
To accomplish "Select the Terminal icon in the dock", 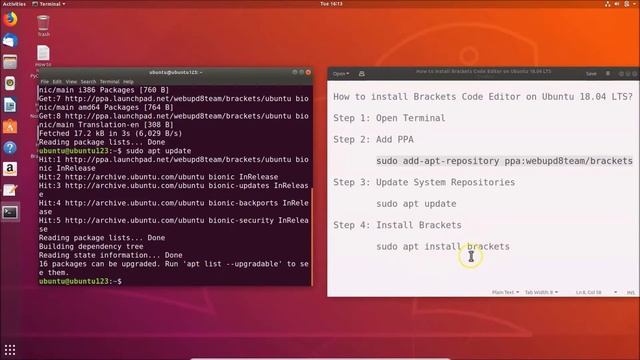I will (10, 212).
